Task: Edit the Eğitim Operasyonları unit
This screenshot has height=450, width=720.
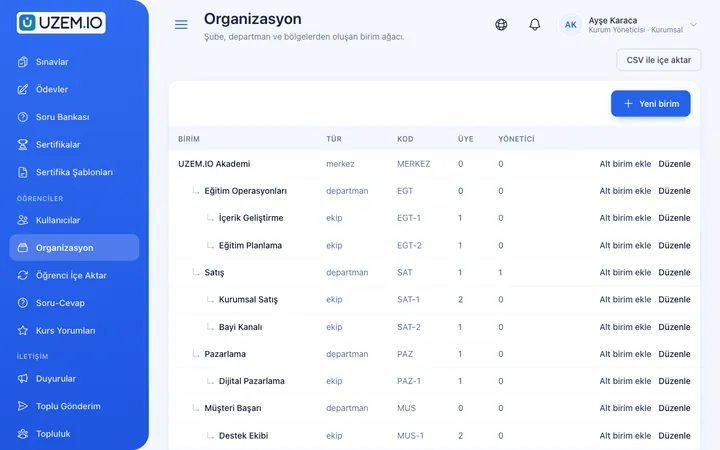Action: [674, 191]
